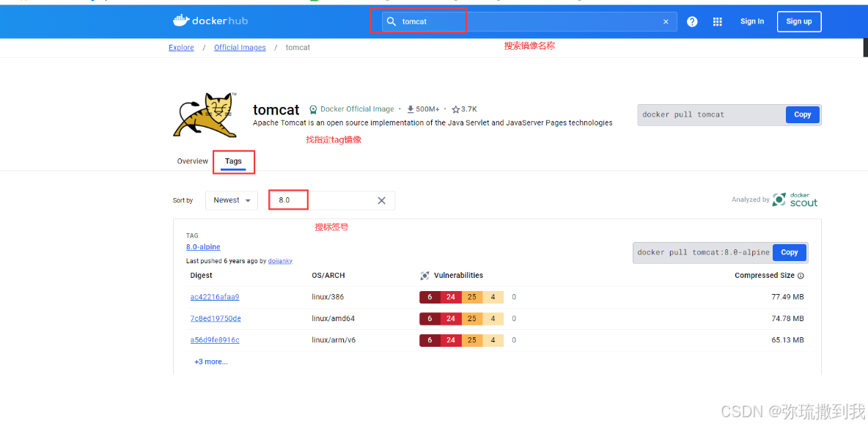Click the Docker Scout logo
The width and height of the screenshot is (868, 426).
coord(795,199)
